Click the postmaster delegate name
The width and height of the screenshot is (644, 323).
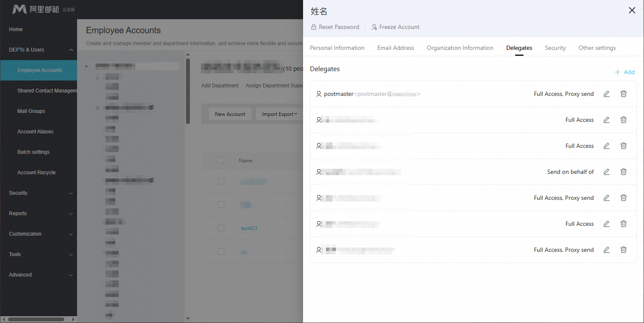coord(338,94)
